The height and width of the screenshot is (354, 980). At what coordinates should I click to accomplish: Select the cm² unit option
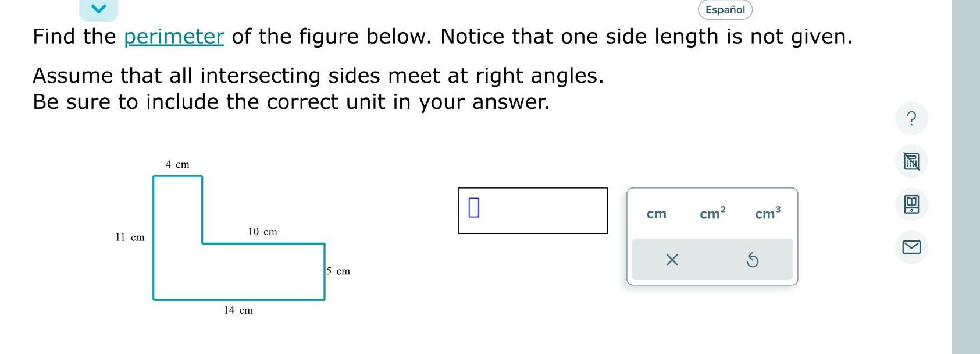pos(711,213)
